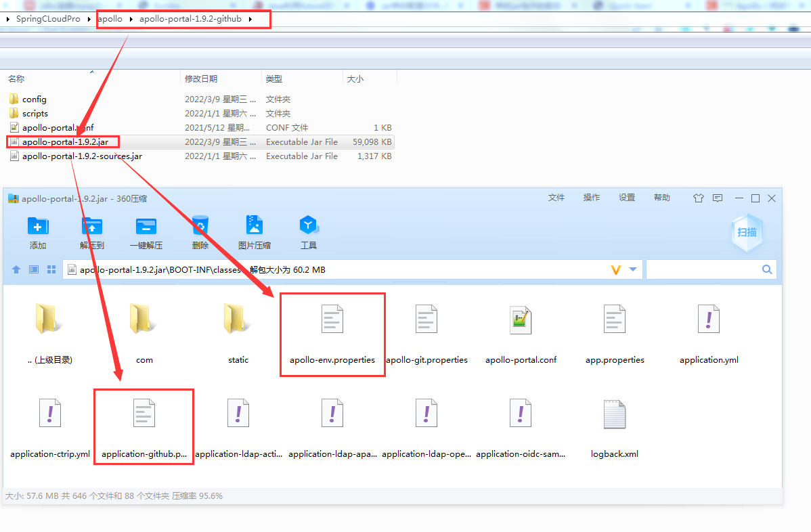Click the archive search input field
This screenshot has width=811, height=532.
coord(703,269)
